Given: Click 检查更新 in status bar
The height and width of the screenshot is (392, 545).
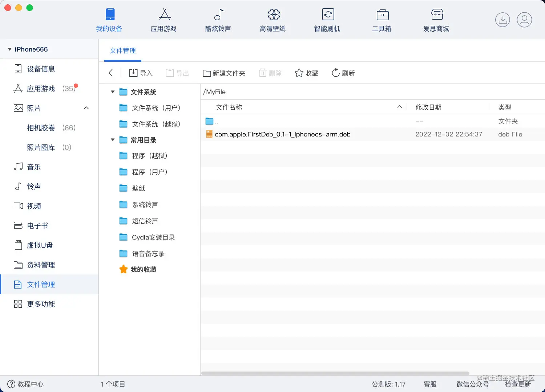Looking at the screenshot, I should pos(518,384).
